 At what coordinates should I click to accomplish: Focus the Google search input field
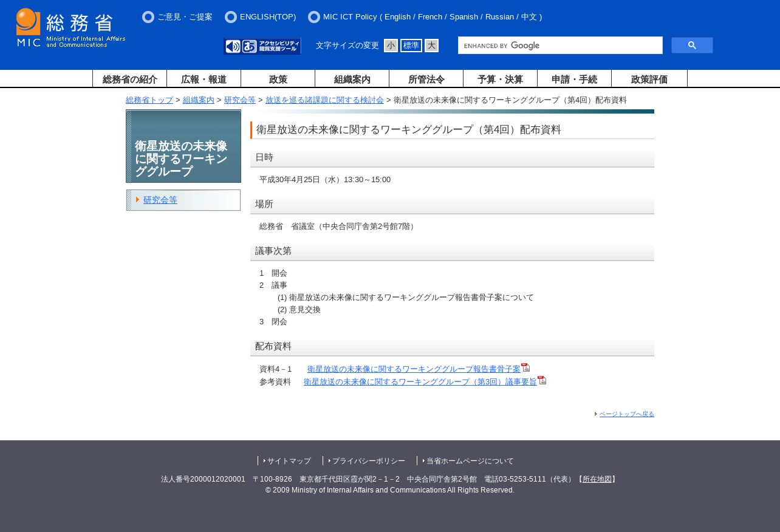pos(560,46)
